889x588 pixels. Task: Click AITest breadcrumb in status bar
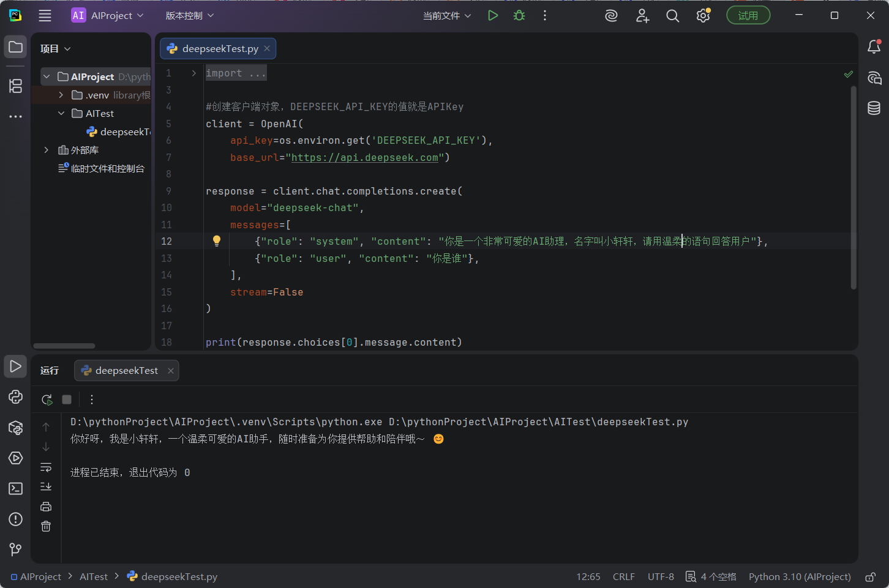tap(94, 577)
